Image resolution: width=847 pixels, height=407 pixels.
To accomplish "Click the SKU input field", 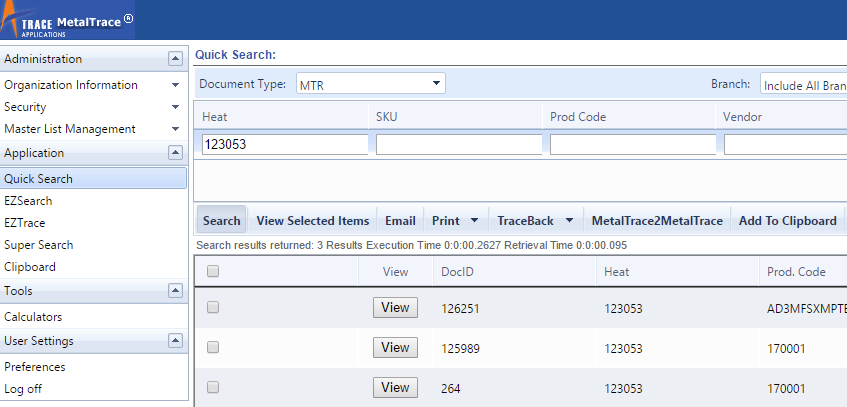I will point(459,144).
